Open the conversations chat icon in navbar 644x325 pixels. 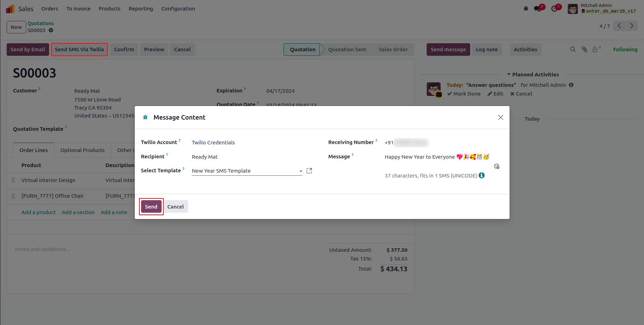pyautogui.click(x=538, y=9)
